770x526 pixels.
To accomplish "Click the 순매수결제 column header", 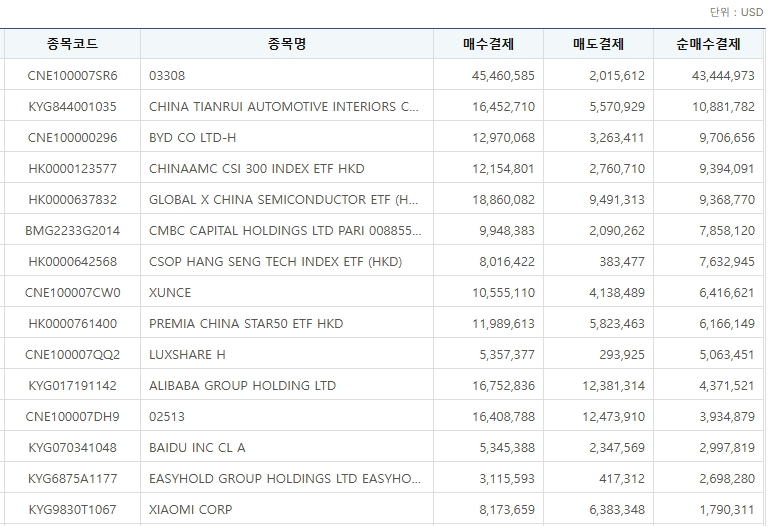I will (x=708, y=44).
